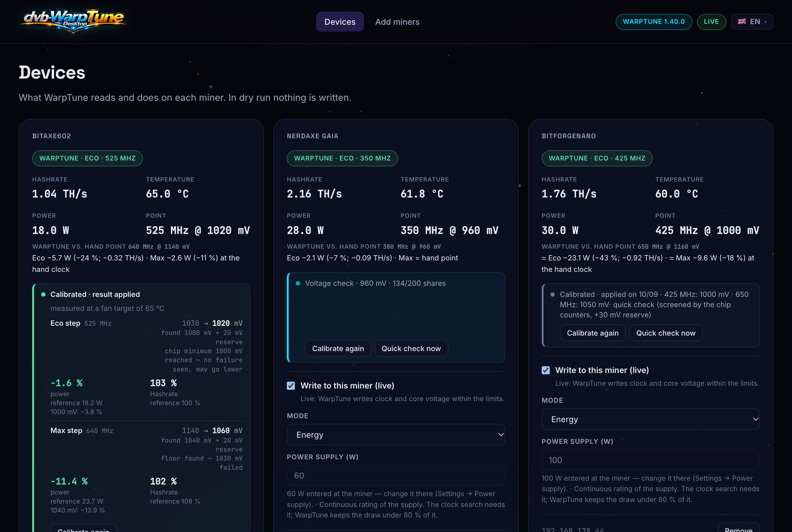The image size is (792, 532).
Task: Click the 30.0 W power value
Action: (x=560, y=231)
